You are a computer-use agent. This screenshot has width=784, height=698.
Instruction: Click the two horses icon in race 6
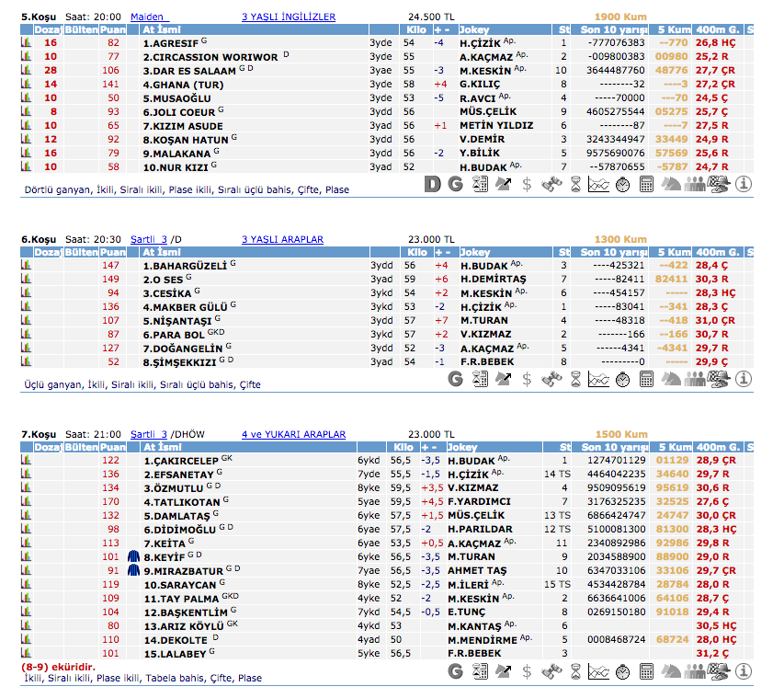[670, 379]
